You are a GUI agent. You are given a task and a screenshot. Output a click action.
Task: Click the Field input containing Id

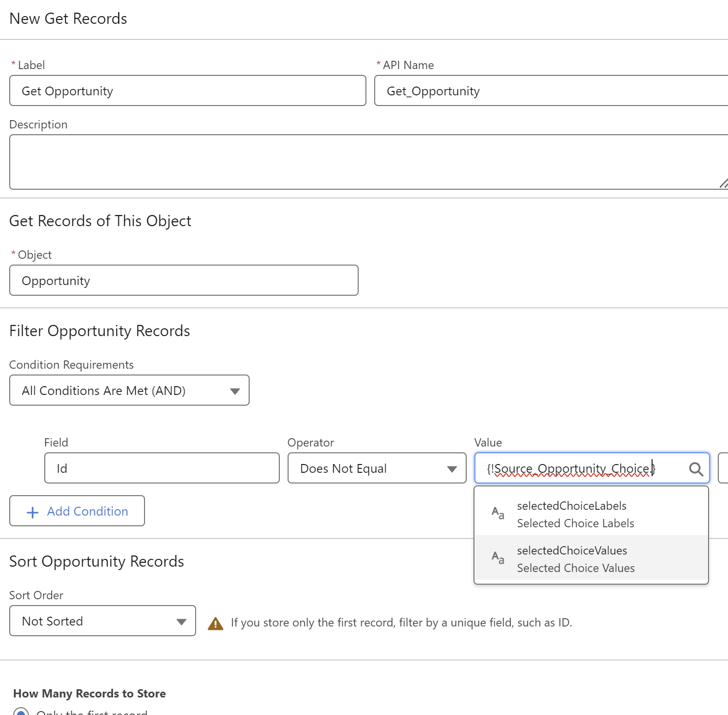162,468
